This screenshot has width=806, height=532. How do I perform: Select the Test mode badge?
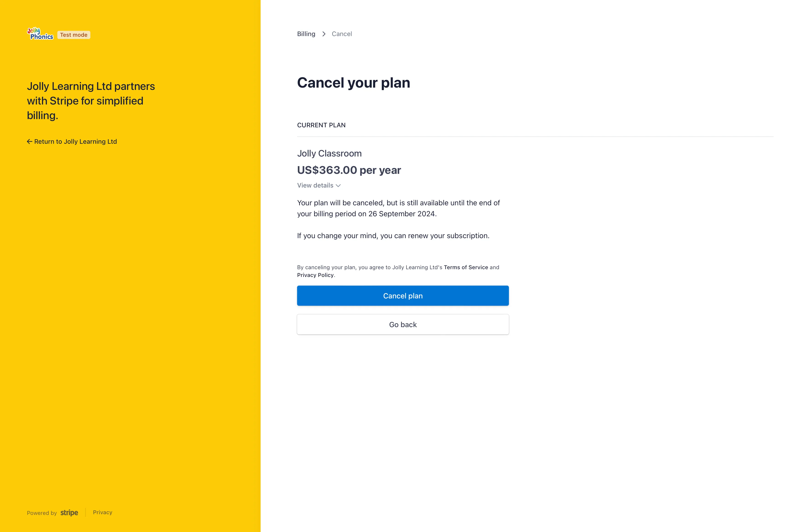[x=73, y=35]
